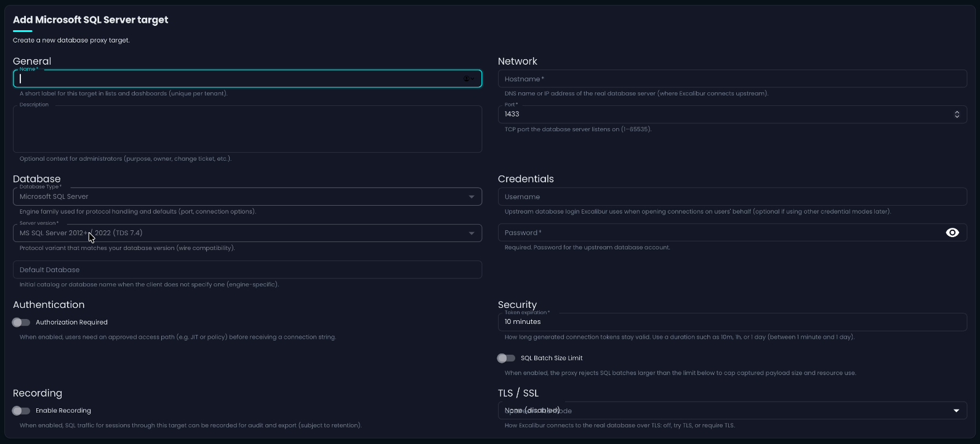Click the 'DNS name or IP address' hint text
Image resolution: width=980 pixels, height=444 pixels.
pos(637,94)
